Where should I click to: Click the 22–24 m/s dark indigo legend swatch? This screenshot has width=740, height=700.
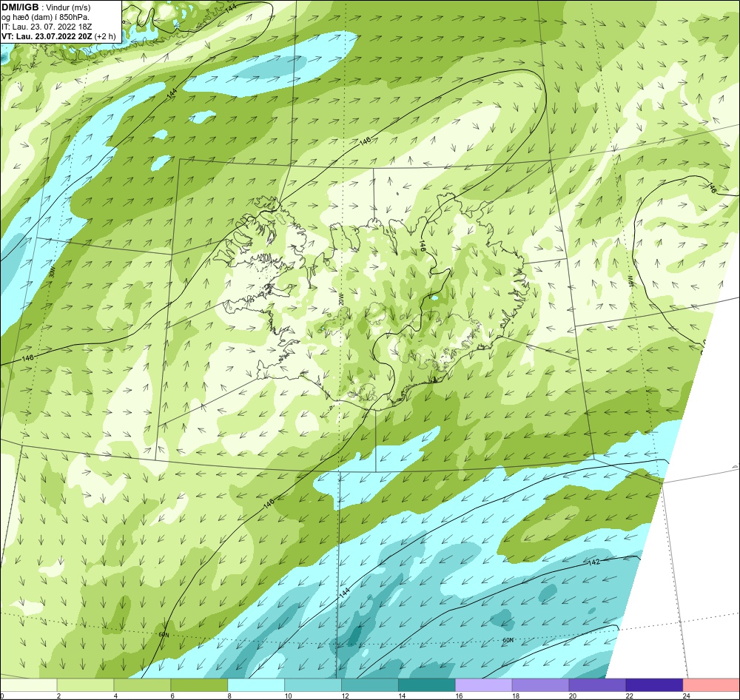655,685
